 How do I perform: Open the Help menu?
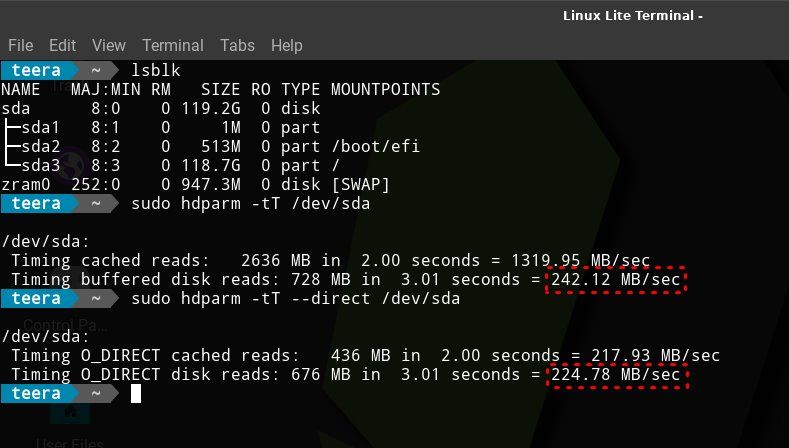(x=286, y=45)
